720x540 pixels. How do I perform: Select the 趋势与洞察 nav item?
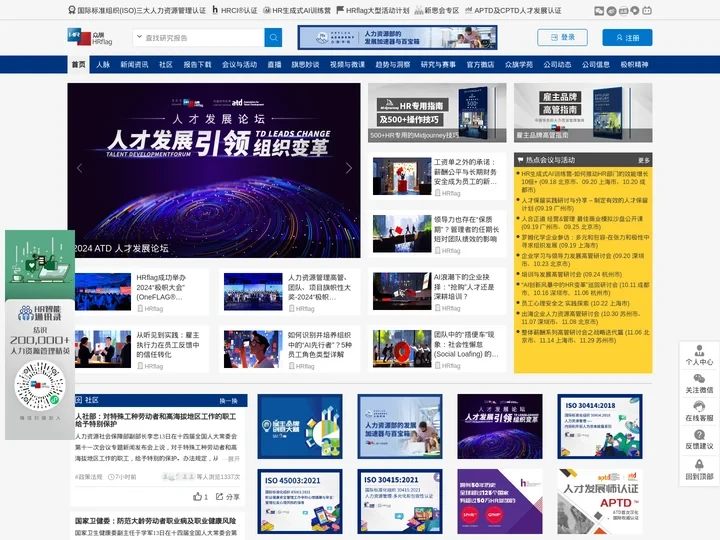pyautogui.click(x=393, y=65)
